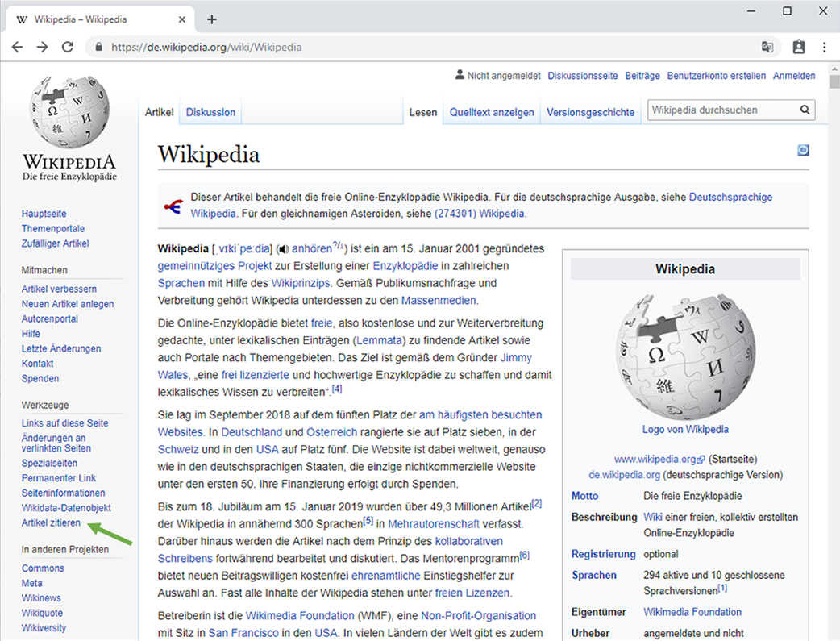Click the Benutzerkonto erstellen link
The image size is (840, 641).
coord(716,76)
